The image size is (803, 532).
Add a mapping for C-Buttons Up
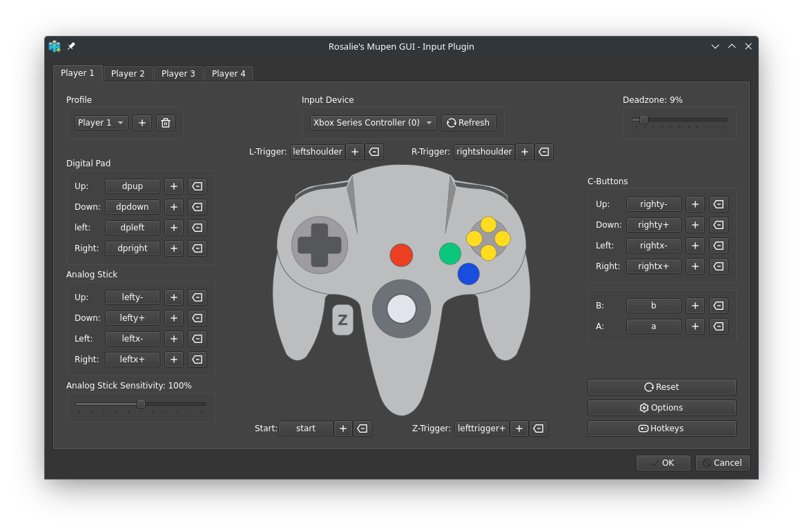[x=695, y=204]
